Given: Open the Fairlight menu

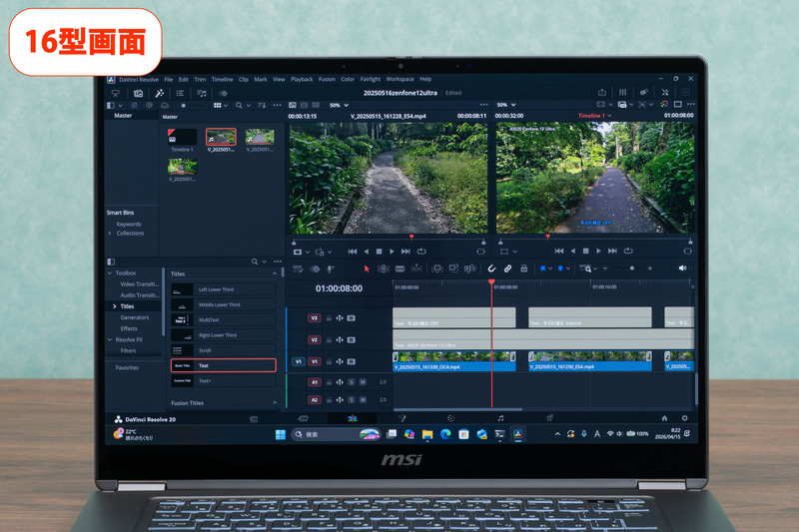Looking at the screenshot, I should pyautogui.click(x=371, y=79).
